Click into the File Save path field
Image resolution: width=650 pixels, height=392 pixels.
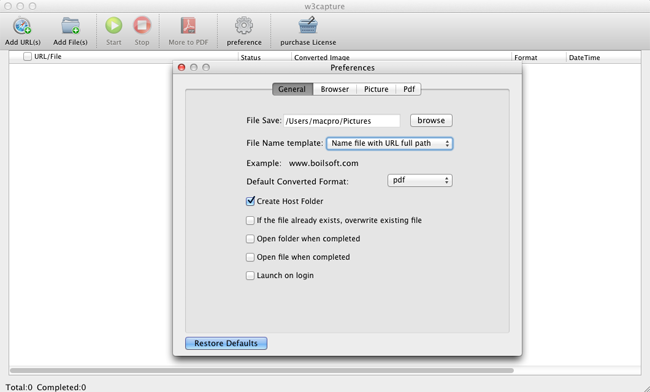pos(342,121)
